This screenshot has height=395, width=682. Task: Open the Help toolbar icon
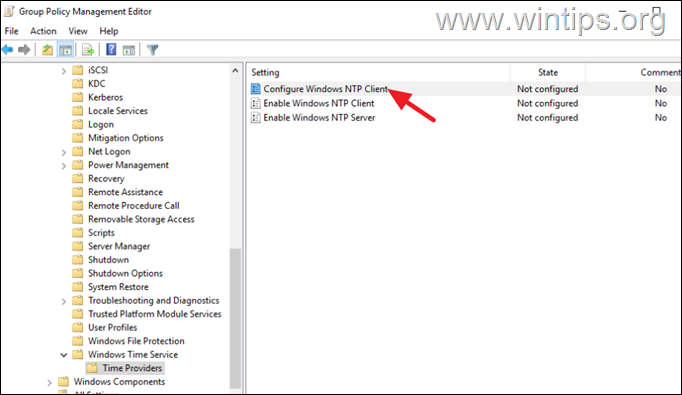(x=111, y=50)
